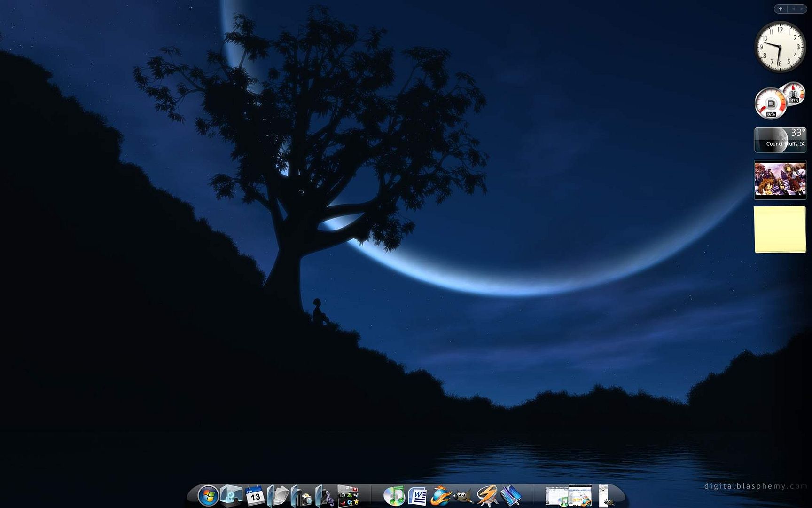This screenshot has height=508, width=812.
Task: Launch iTunes from the dock
Action: point(394,496)
